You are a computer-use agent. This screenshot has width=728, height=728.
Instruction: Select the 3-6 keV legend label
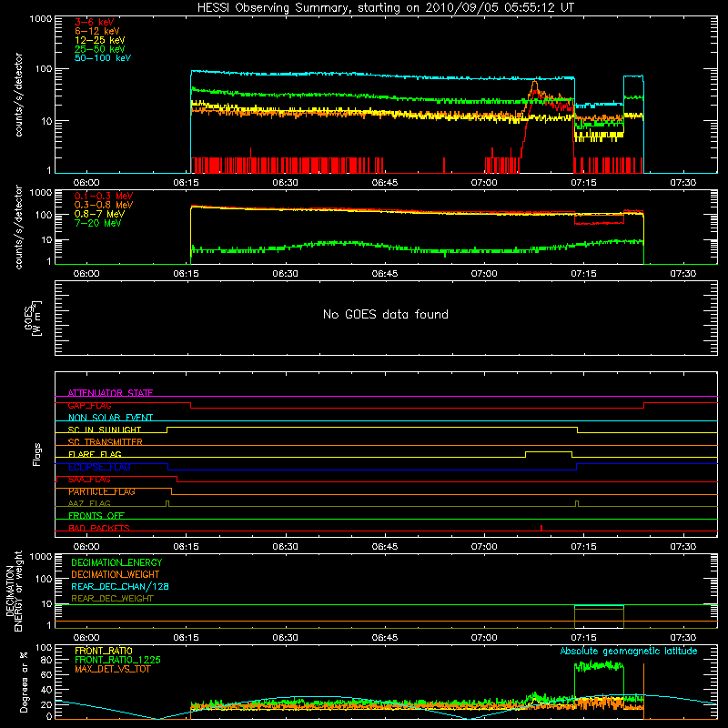coord(95,22)
